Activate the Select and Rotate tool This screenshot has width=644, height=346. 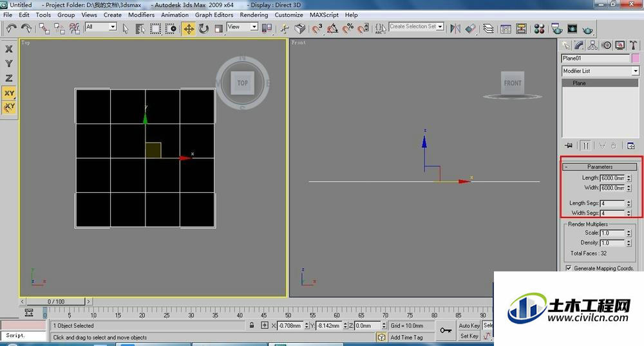(204, 29)
